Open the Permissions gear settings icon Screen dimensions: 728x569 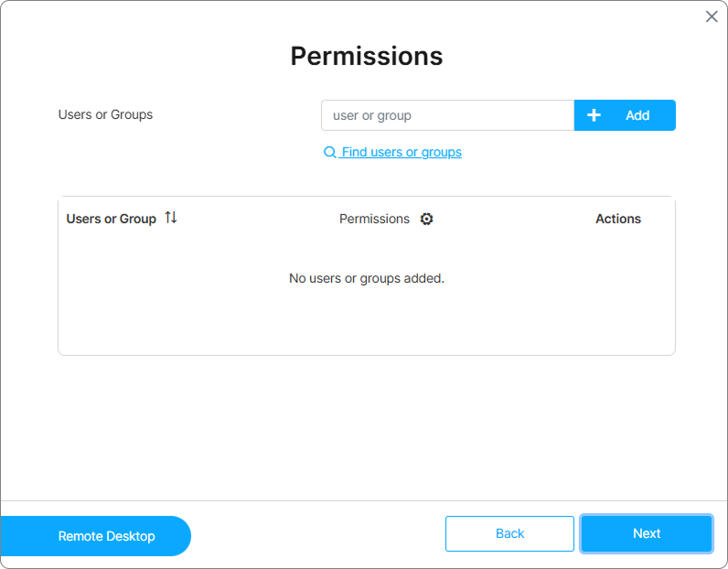click(426, 219)
